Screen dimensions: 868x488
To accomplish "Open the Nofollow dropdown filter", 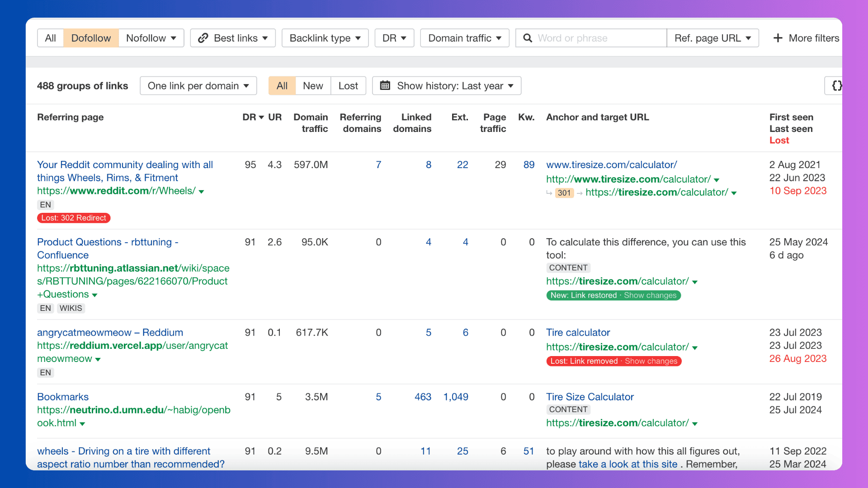I will click(x=151, y=38).
